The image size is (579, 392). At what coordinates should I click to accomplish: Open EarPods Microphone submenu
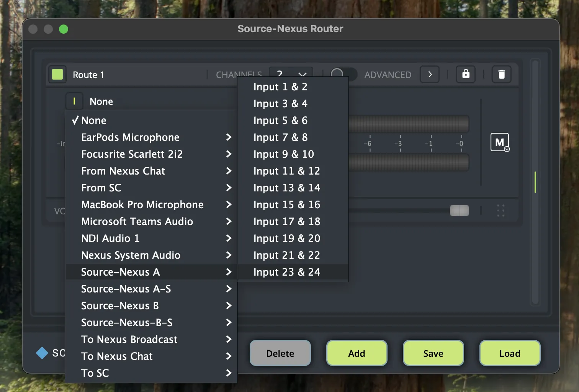point(151,137)
